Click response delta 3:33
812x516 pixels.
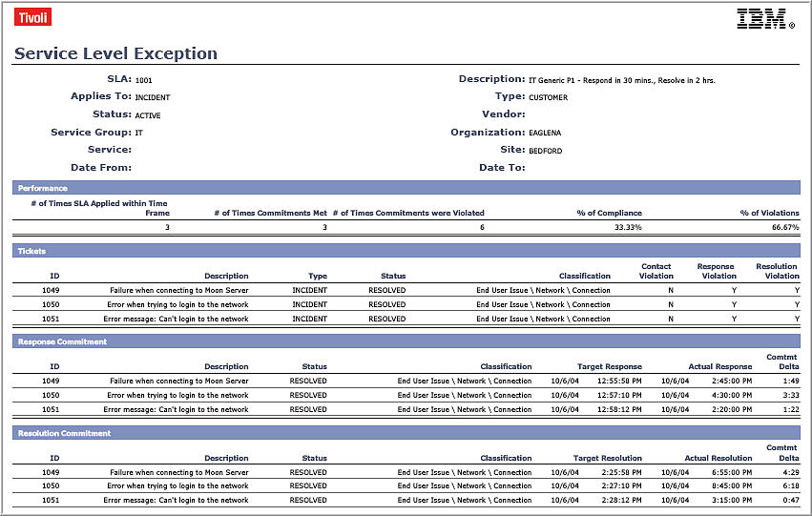791,396
